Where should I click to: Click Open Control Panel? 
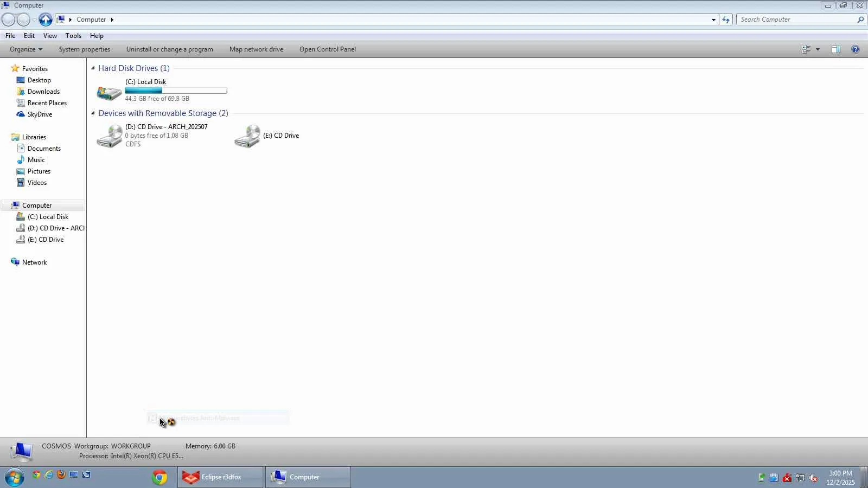pos(328,49)
